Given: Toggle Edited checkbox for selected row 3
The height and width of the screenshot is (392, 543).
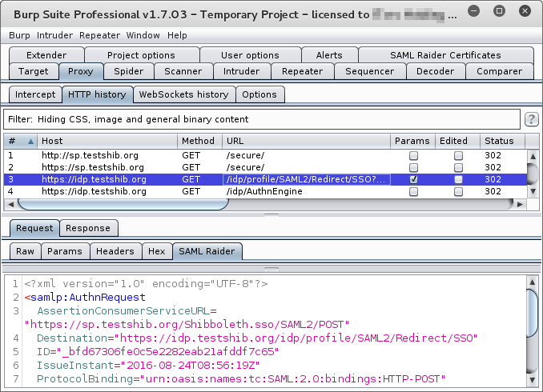Looking at the screenshot, I should tap(458, 179).
